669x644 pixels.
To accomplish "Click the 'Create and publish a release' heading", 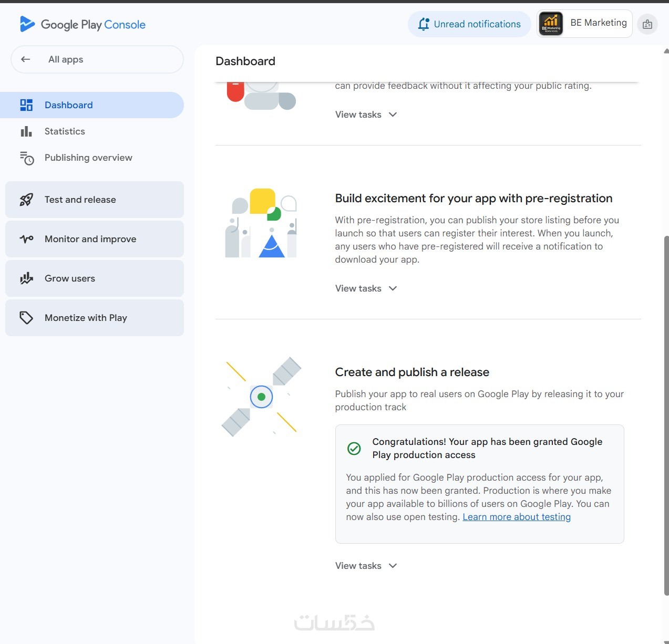I will coord(412,372).
